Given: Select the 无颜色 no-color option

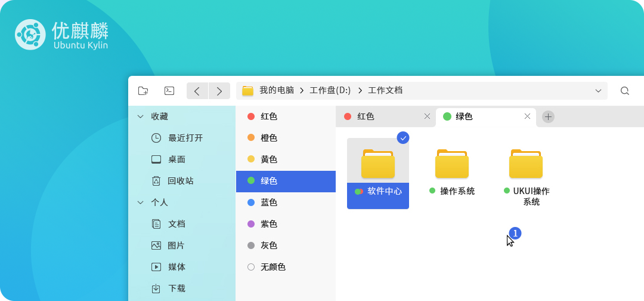Looking at the screenshot, I should point(273,267).
